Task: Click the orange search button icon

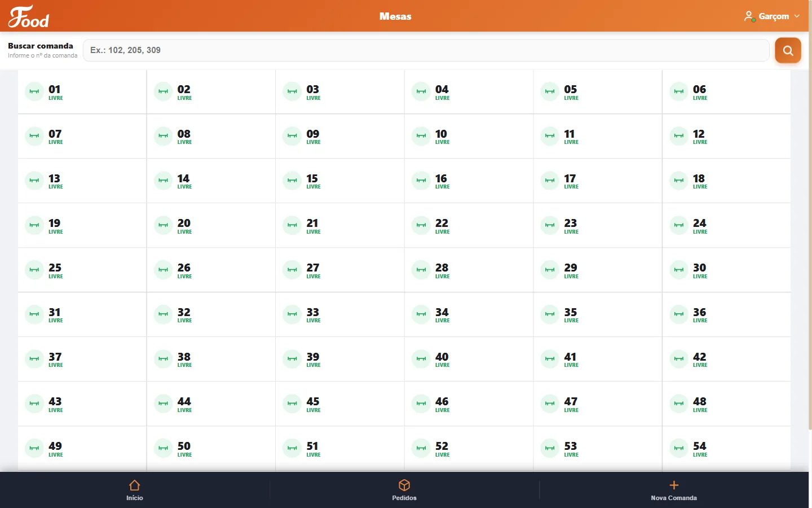Action: [788, 51]
